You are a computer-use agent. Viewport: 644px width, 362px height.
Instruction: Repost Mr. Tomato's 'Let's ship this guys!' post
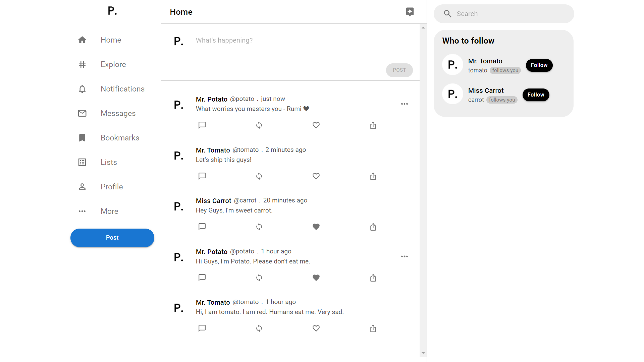click(259, 176)
